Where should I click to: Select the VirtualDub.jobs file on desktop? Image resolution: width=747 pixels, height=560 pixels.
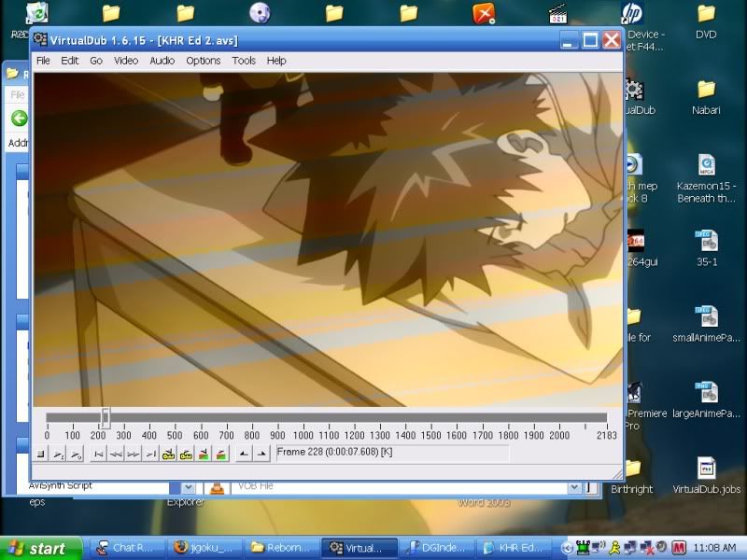click(x=707, y=475)
